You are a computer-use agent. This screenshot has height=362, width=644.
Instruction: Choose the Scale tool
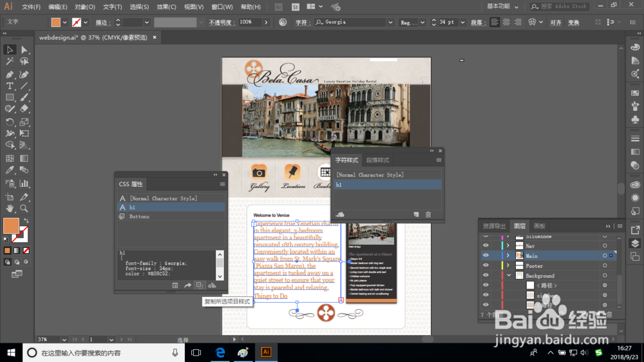pos(24,122)
